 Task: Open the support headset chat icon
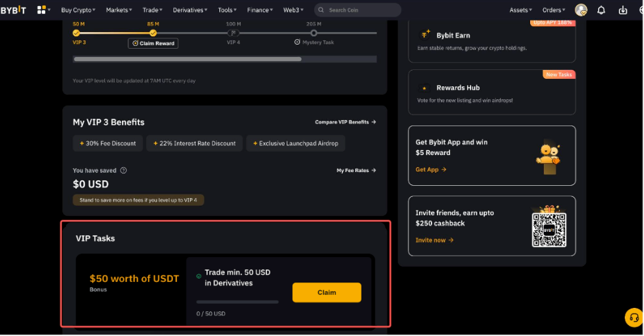point(633,317)
